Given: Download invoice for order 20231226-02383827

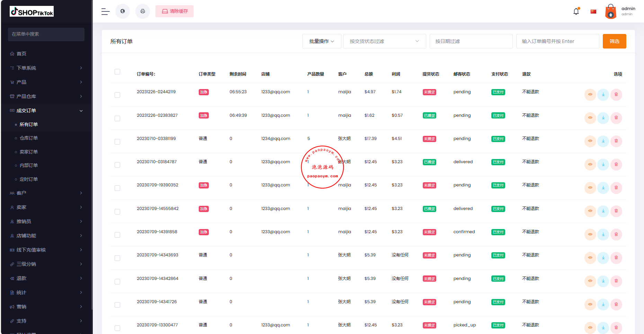Looking at the screenshot, I should click(x=603, y=118).
